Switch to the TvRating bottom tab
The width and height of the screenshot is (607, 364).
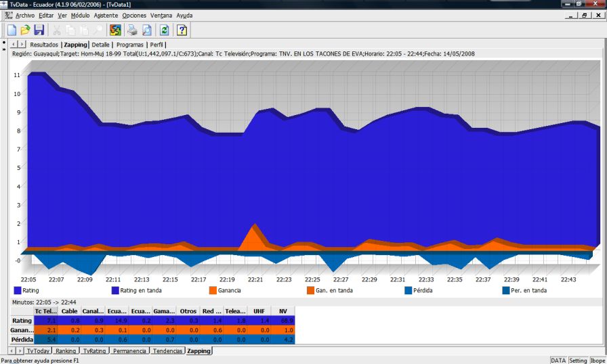pyautogui.click(x=94, y=351)
